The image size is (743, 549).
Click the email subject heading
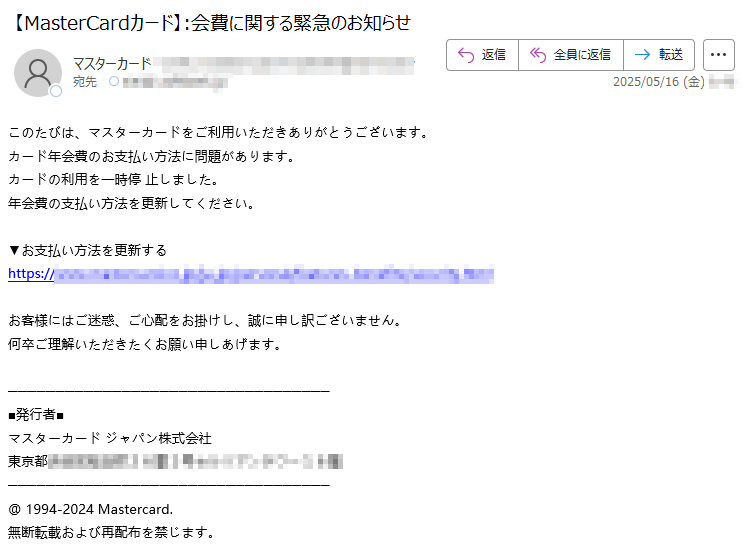[x=209, y=23]
